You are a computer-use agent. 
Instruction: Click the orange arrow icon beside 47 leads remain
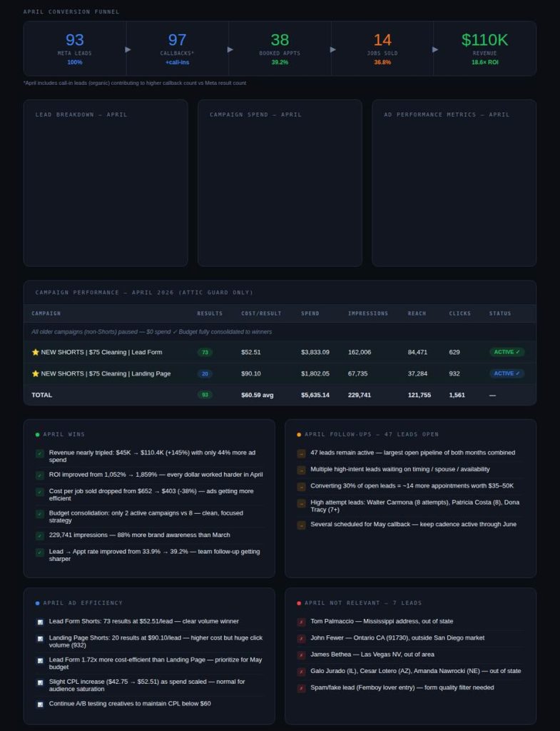tap(302, 453)
